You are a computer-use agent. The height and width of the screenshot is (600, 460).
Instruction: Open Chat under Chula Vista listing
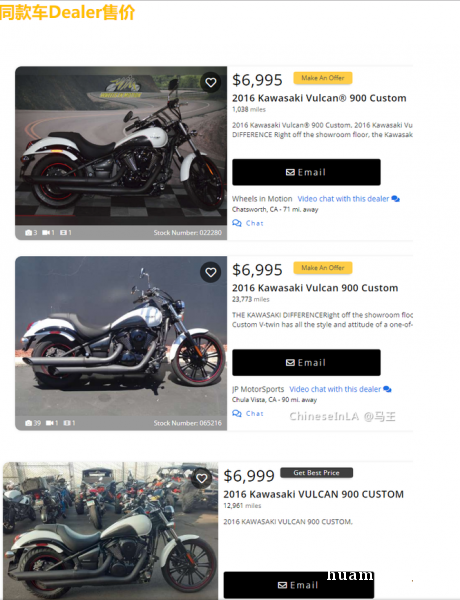(248, 413)
